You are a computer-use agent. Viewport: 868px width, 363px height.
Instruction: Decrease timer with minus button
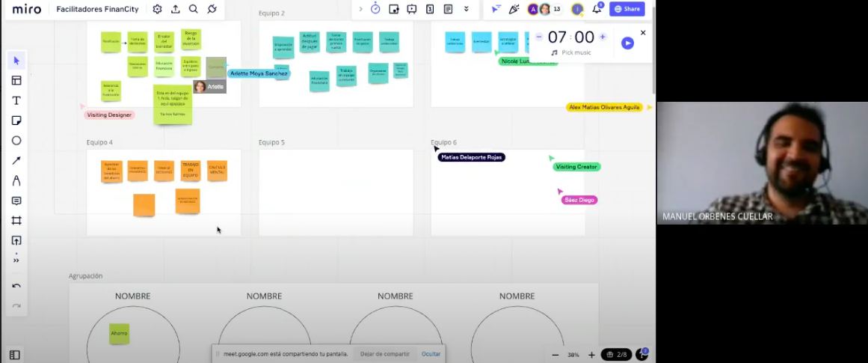point(538,37)
